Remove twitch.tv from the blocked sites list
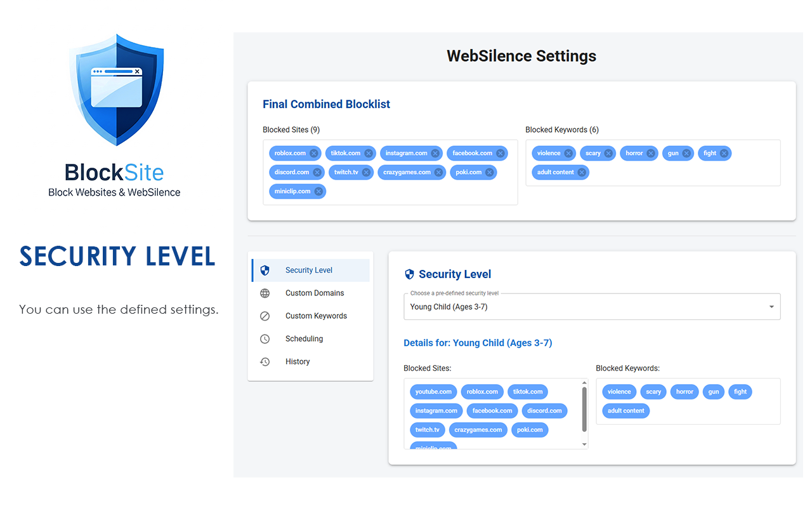Screen dimensions: 812x508 click(x=367, y=172)
